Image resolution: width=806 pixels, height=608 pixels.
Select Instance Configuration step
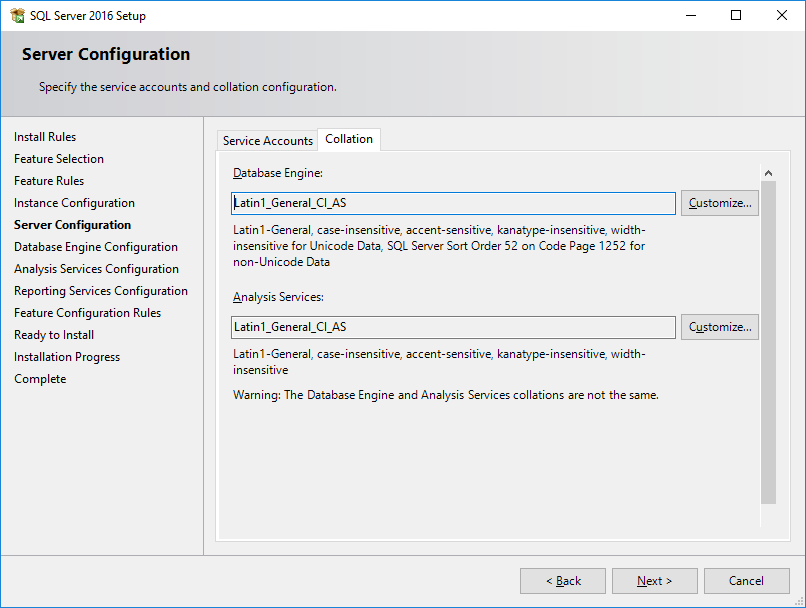[74, 203]
